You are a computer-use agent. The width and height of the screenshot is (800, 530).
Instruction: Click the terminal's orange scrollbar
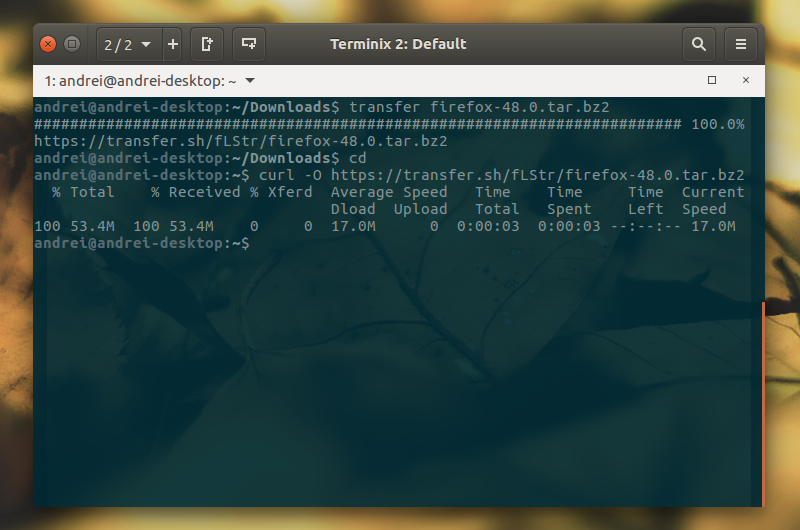point(763,403)
